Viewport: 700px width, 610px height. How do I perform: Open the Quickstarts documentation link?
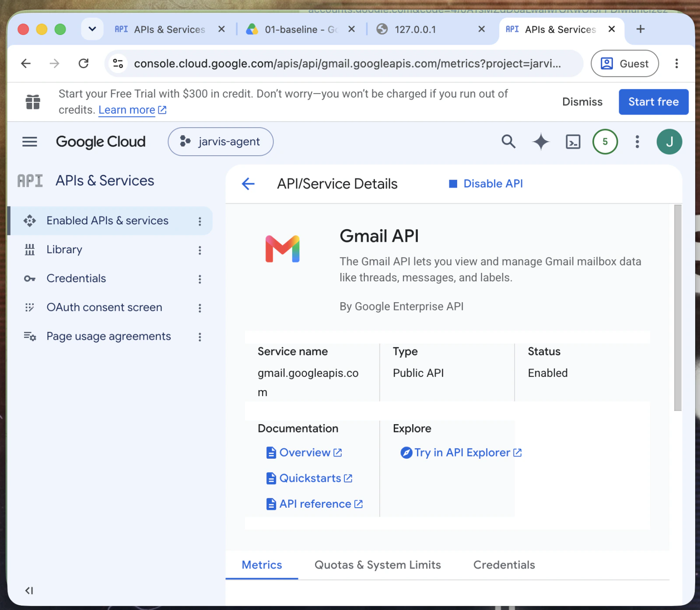pyautogui.click(x=309, y=478)
